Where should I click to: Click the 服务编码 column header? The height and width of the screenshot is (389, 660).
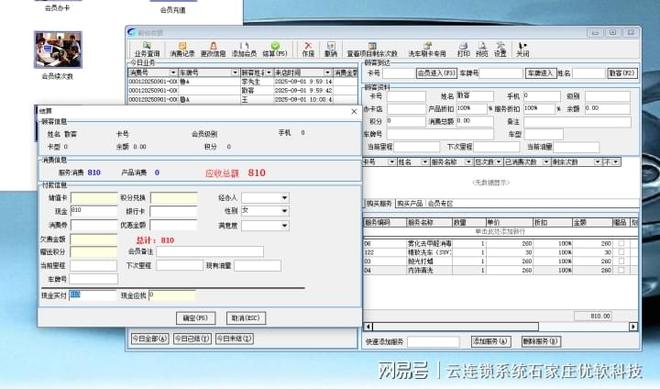(384, 222)
